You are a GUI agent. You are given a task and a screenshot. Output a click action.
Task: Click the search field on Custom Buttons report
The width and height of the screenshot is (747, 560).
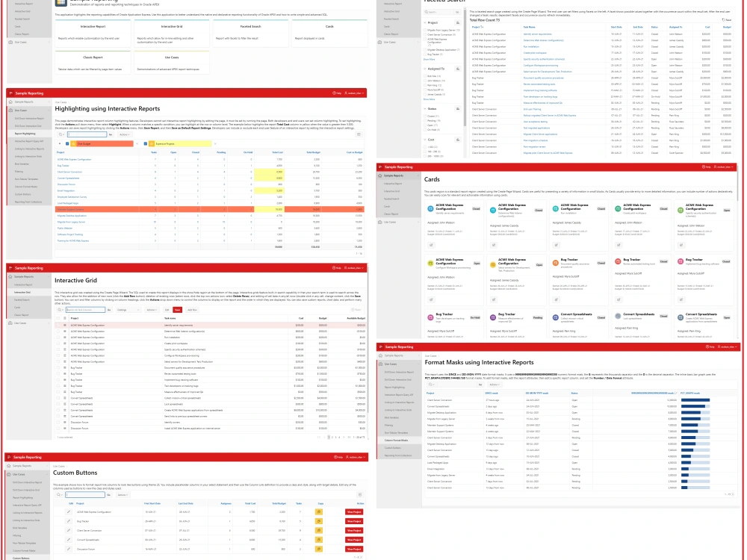click(85, 495)
